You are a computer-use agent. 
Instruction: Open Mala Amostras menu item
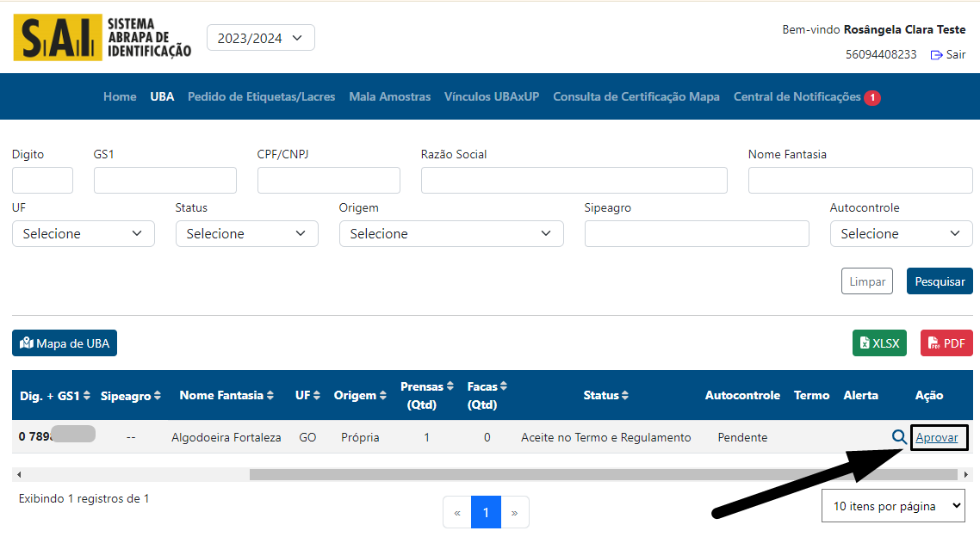pyautogui.click(x=389, y=97)
